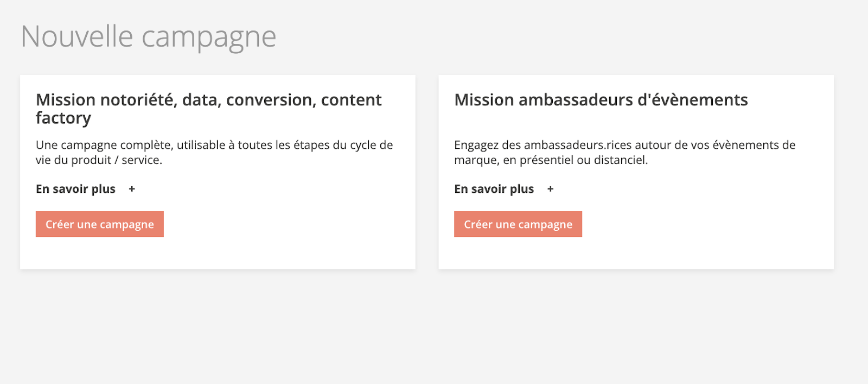The width and height of the screenshot is (868, 384).
Task: Click the text "vie du produit / service."
Action: point(99,160)
